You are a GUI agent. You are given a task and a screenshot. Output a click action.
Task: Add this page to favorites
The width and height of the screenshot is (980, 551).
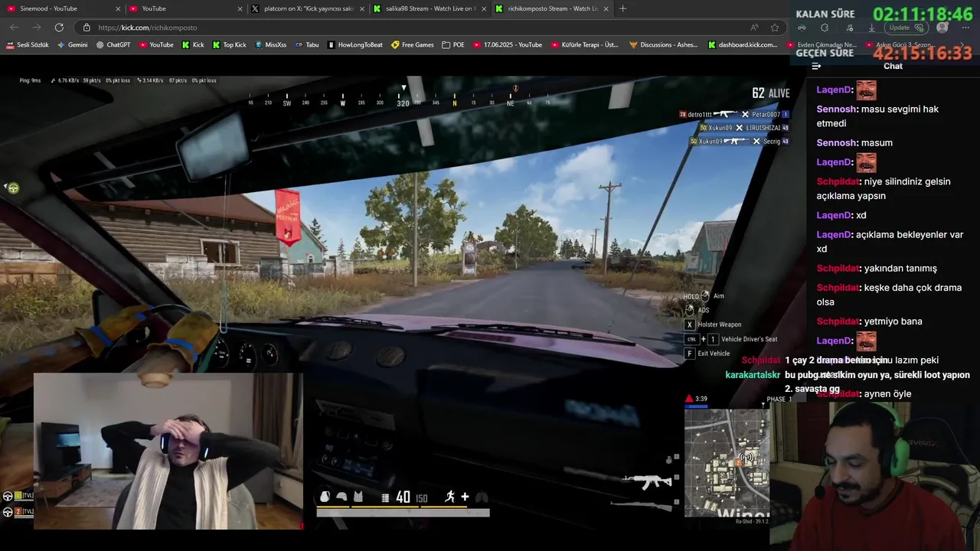click(x=775, y=28)
